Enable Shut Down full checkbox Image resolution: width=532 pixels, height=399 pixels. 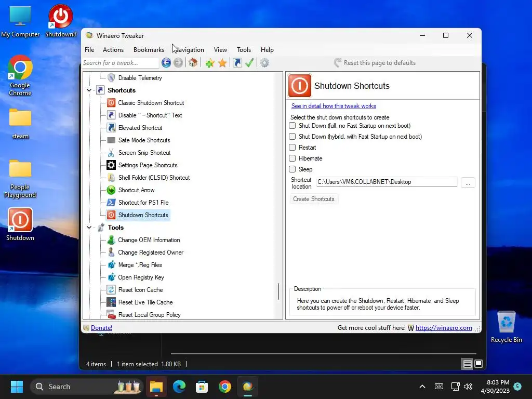point(292,126)
